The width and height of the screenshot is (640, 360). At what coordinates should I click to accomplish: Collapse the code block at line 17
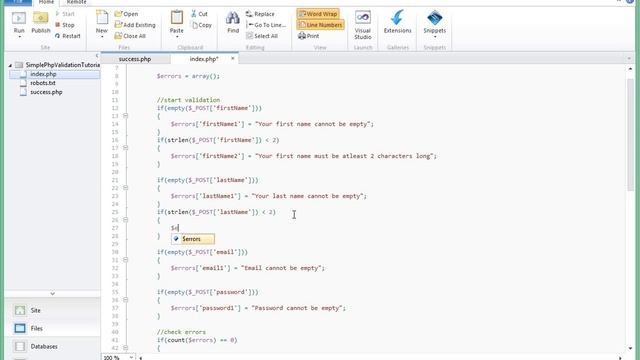pyautogui.click(x=126, y=148)
